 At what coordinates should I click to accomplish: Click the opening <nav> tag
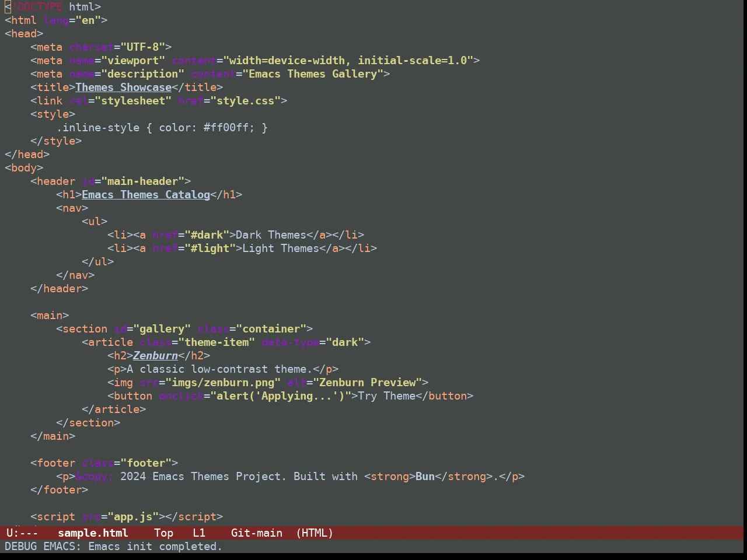[x=72, y=208]
